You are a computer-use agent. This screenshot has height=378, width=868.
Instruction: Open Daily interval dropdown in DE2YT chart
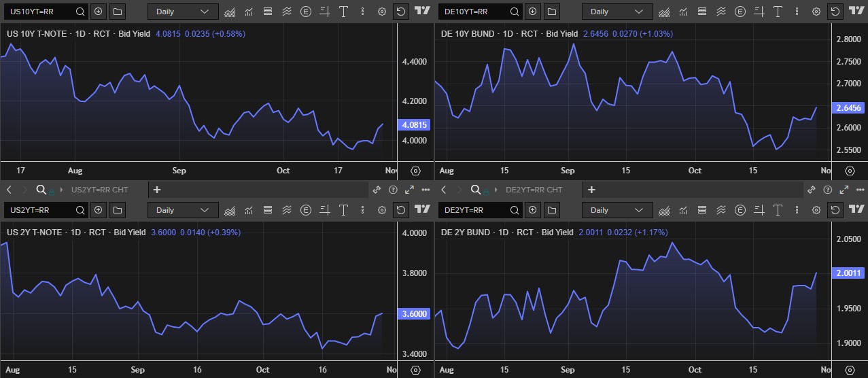click(x=617, y=210)
